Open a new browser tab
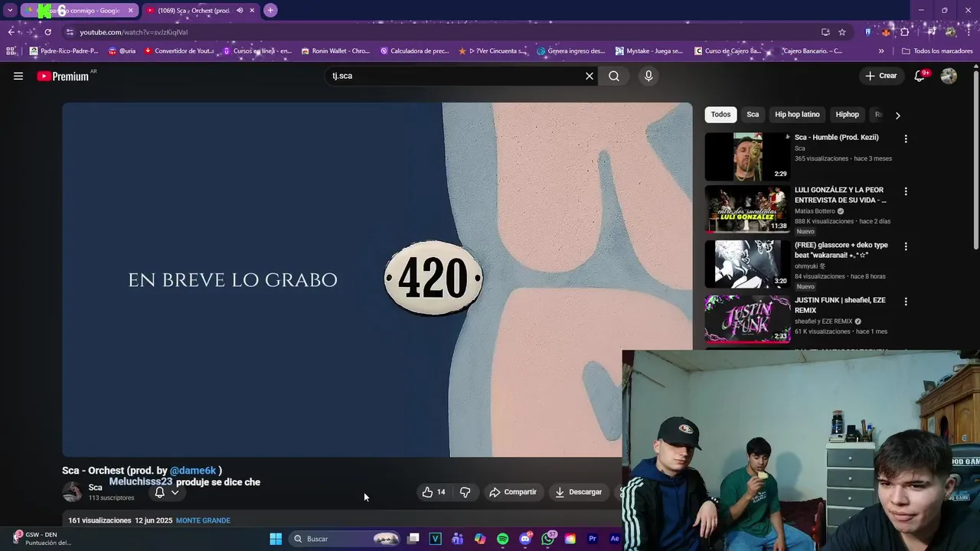 [270, 11]
